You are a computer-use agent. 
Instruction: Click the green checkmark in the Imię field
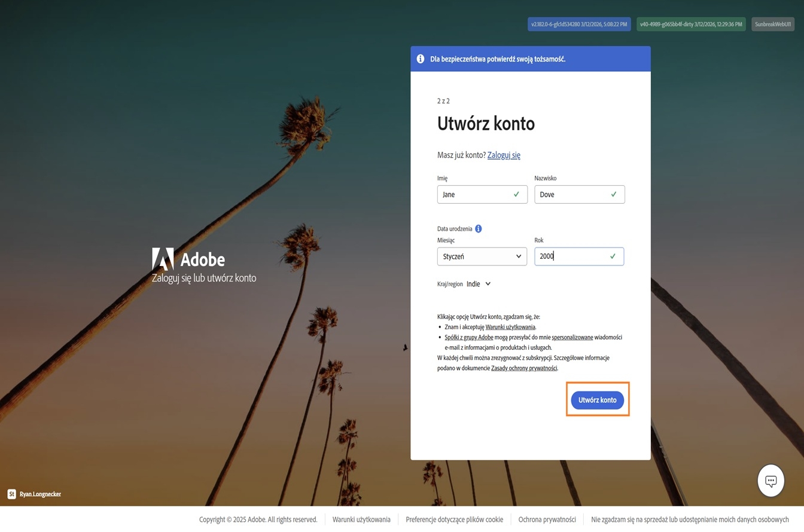tap(516, 194)
